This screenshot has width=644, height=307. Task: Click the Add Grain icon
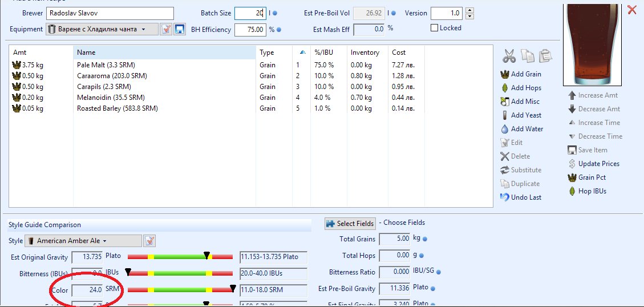pyautogui.click(x=505, y=74)
